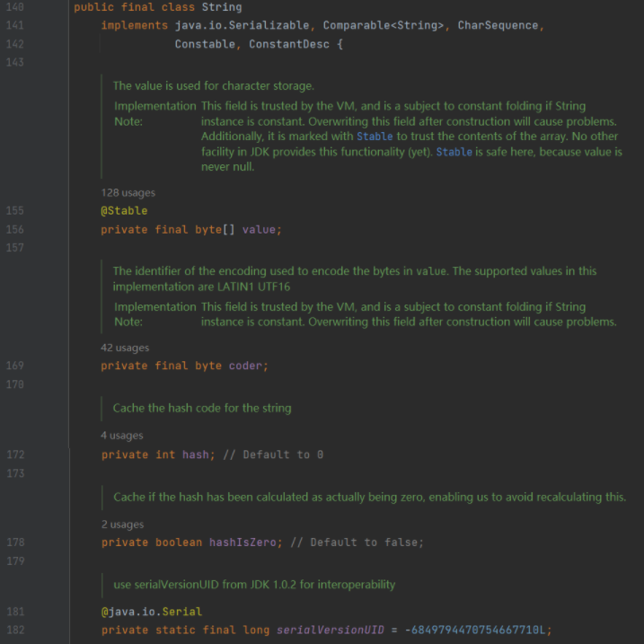The image size is (644, 644).
Task: Follow the Stable link before "is safe here"
Action: [454, 153]
